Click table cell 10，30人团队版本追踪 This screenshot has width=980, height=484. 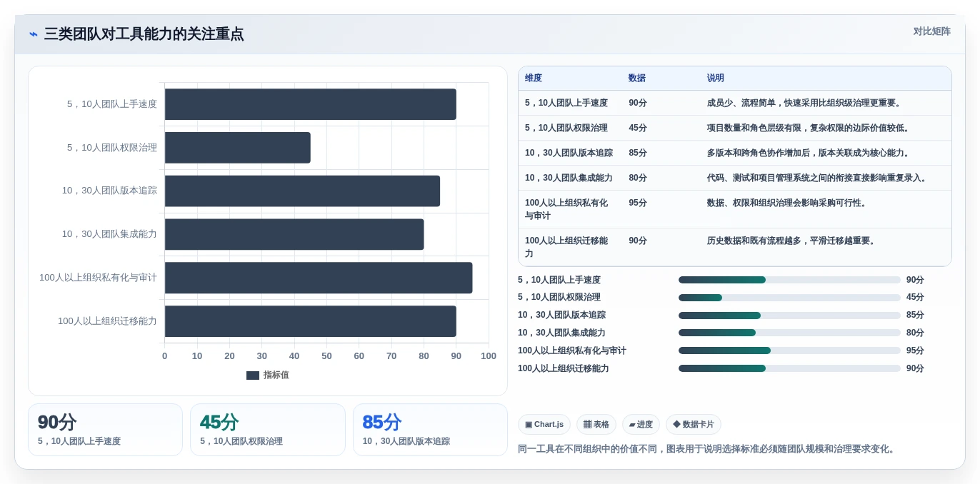(569, 153)
